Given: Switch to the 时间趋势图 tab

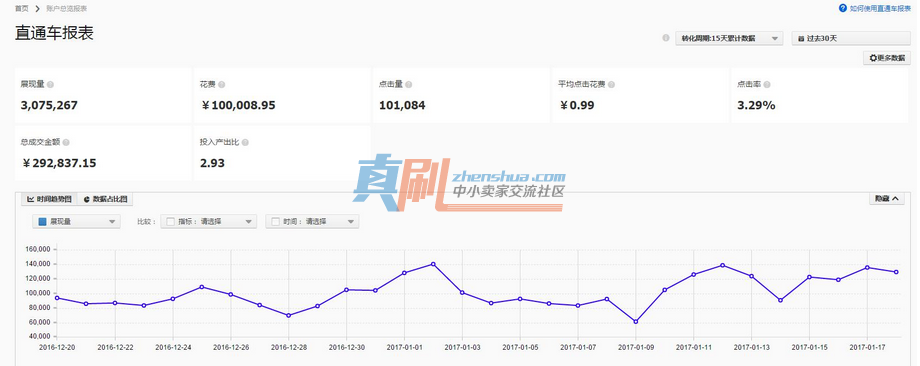Looking at the screenshot, I should (x=49, y=199).
